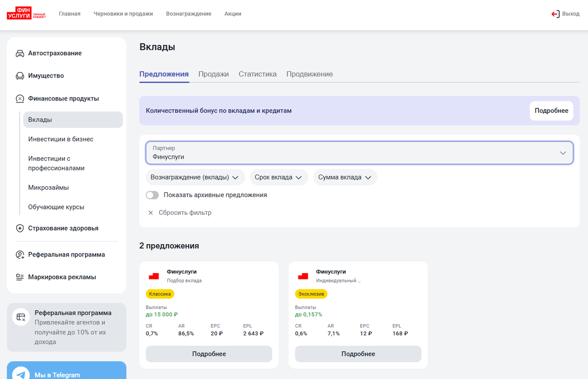Open Вознаграждение in top navigation
This screenshot has height=379, width=588.
tap(189, 14)
